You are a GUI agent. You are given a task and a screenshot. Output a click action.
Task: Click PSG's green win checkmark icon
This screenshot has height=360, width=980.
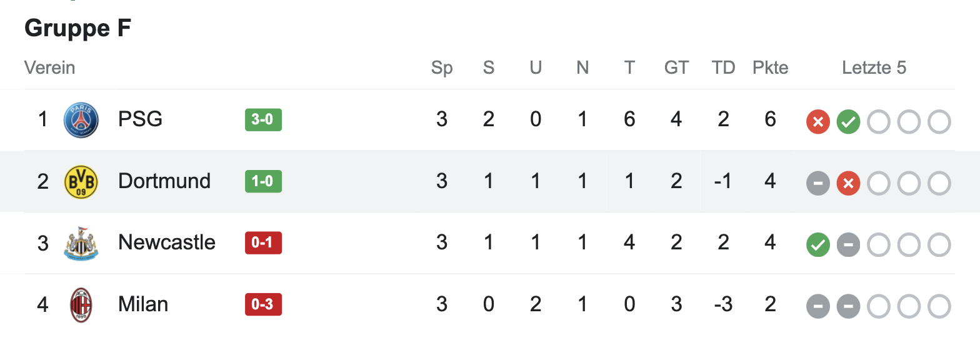[848, 121]
